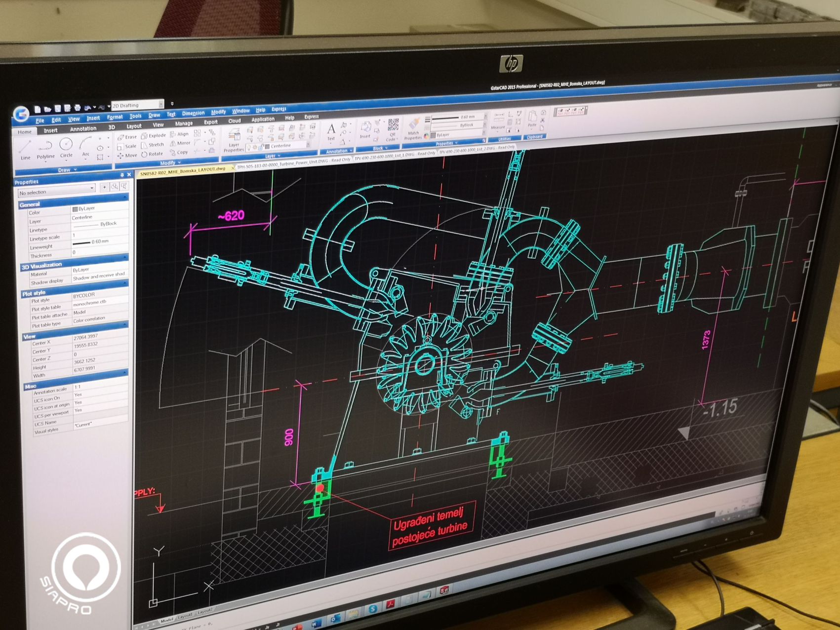Activate the Copy tool
Image resolution: width=840 pixels, height=630 pixels.
tap(179, 153)
